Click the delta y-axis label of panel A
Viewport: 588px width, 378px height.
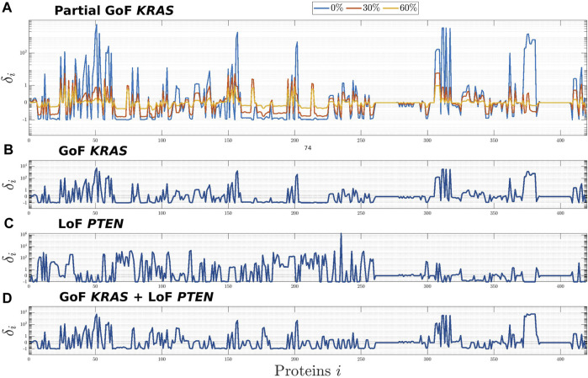point(13,81)
